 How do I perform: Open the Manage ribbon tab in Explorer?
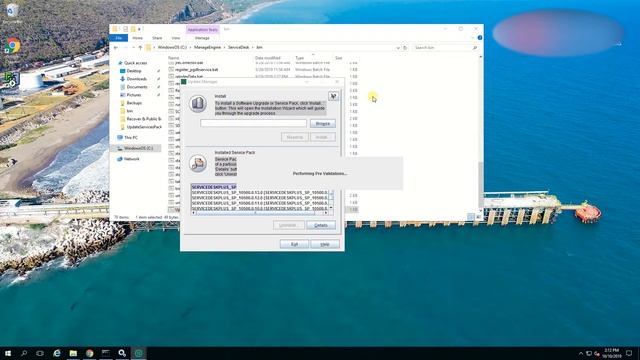(x=202, y=38)
